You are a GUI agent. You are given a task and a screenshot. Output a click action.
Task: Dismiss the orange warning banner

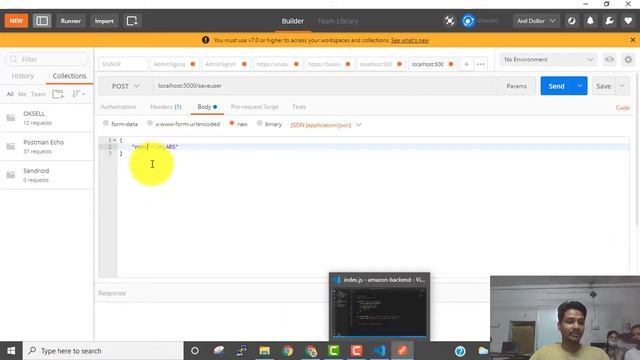click(x=633, y=40)
